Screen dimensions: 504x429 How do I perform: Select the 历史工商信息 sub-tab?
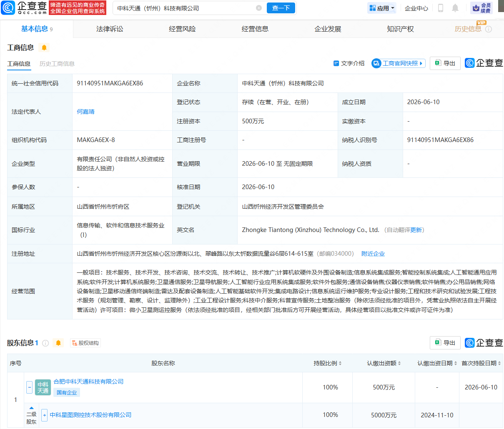coord(57,64)
